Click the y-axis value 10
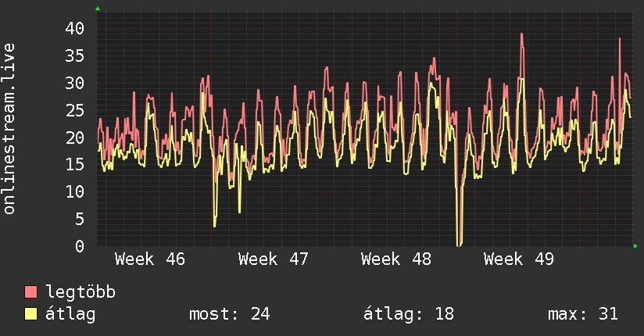The image size is (644, 336). (x=75, y=191)
